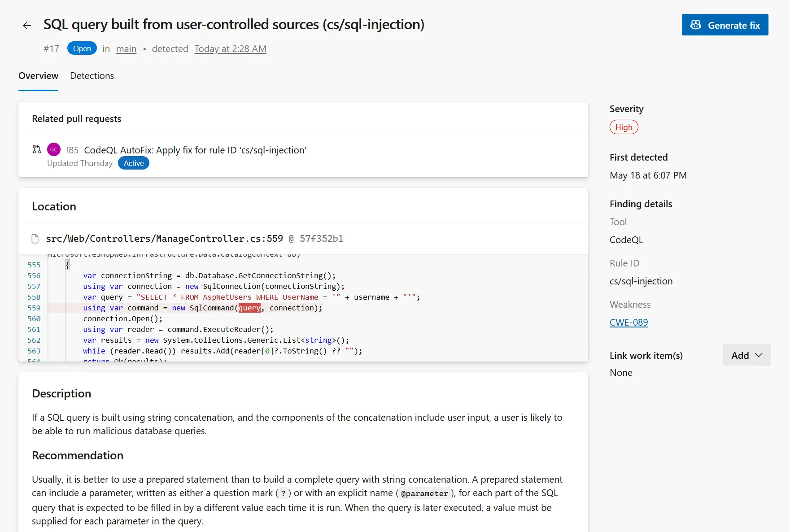
Task: Click the Open status badge
Action: click(x=82, y=48)
